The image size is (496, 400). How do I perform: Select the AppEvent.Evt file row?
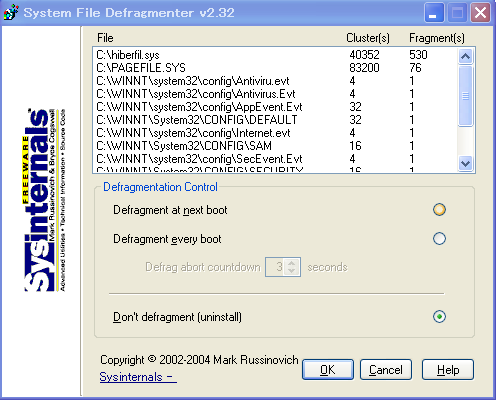click(275, 107)
